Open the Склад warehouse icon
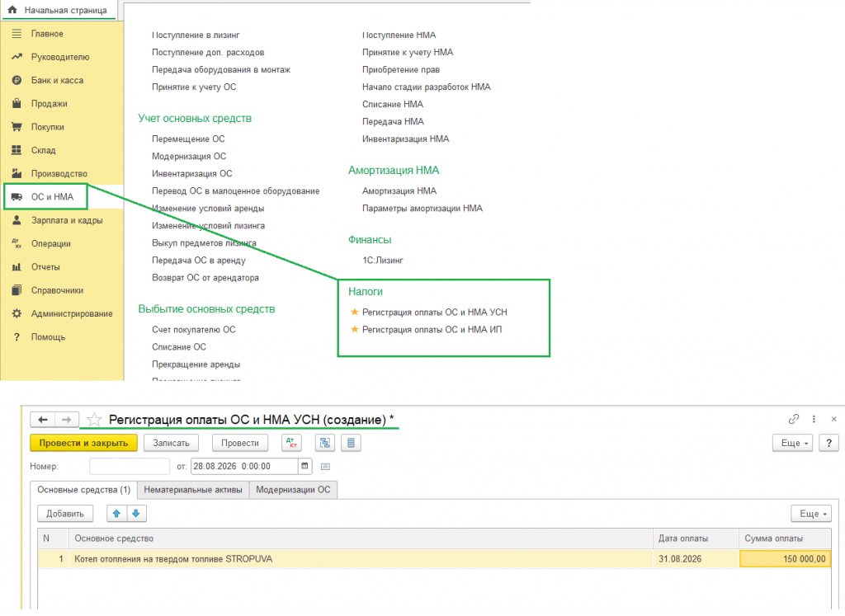 (x=17, y=150)
